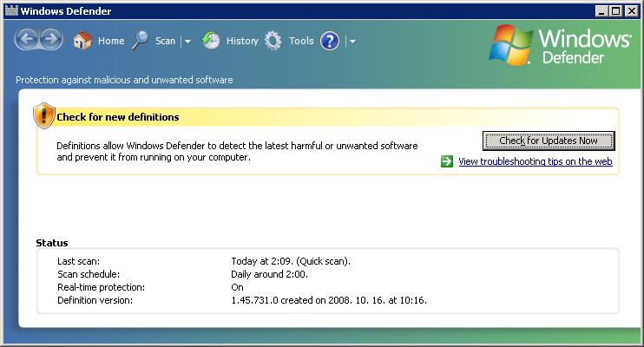Select 'Today at 2:09. (Quick scan).' value
This screenshot has width=644, height=347.
291,261
